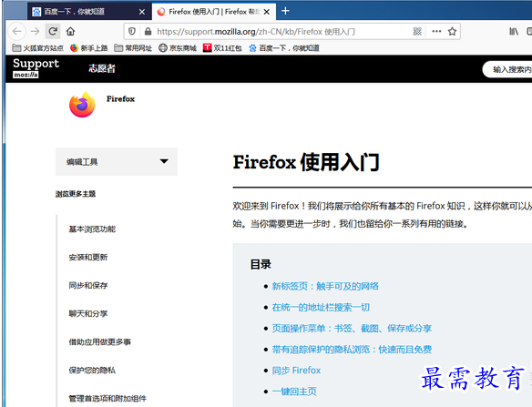This screenshot has width=532, height=407.
Task: Switch to the 百度一下，你就知道 tab
Action: pyautogui.click(x=89, y=12)
